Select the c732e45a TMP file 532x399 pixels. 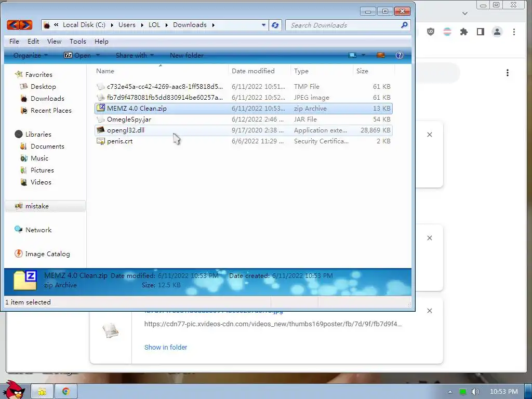tap(243, 87)
